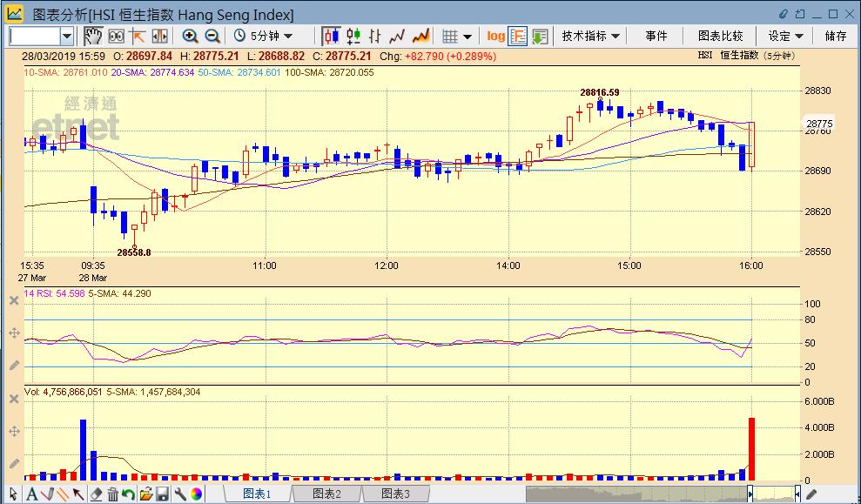Click the 14 RSI: 54.598 legend text

54,293
